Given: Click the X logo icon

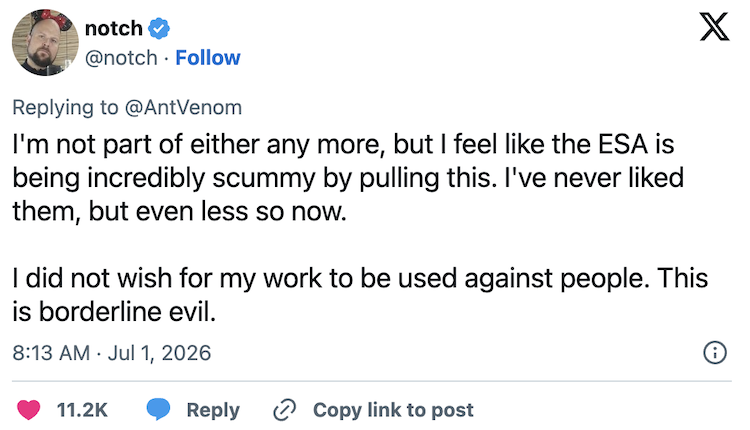Looking at the screenshot, I should (714, 27).
